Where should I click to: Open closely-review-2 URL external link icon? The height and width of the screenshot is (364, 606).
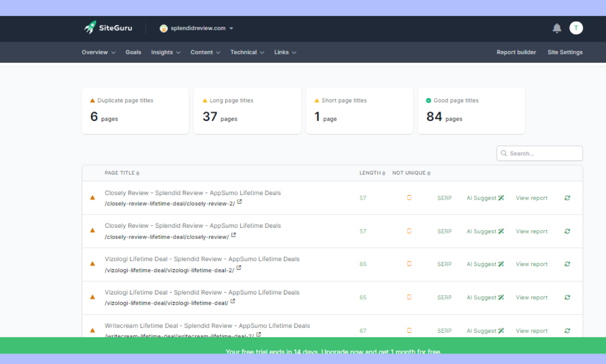(x=240, y=202)
